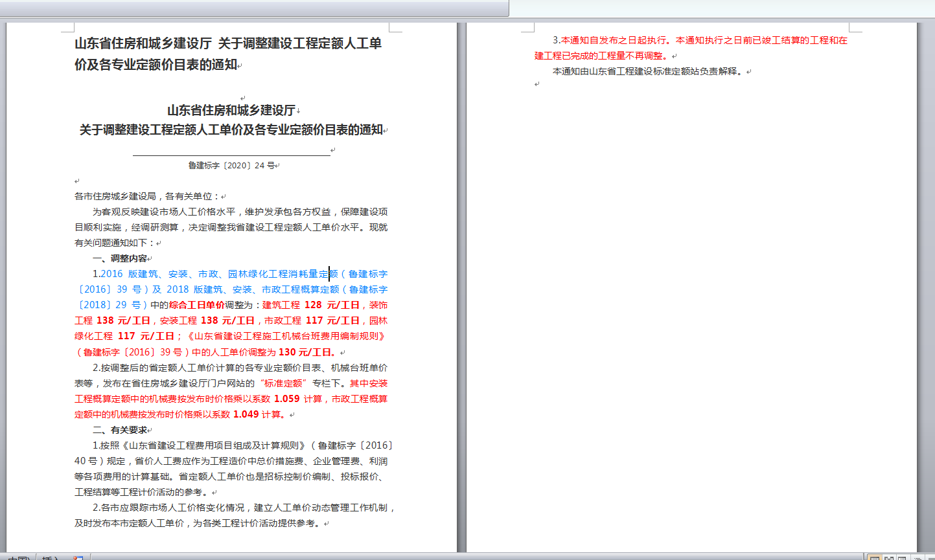Click line '本通知由山东省工程建设标准定额站负责解释。'
The width and height of the screenshot is (935, 560).
[x=648, y=71]
